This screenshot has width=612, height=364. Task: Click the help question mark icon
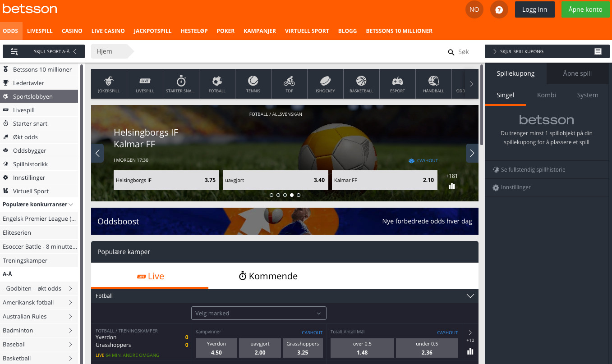(499, 9)
